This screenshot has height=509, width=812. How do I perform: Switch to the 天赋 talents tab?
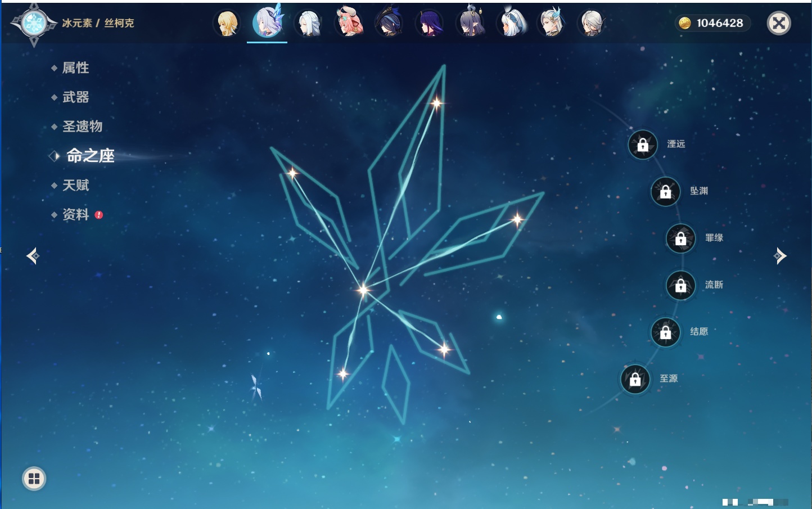75,185
